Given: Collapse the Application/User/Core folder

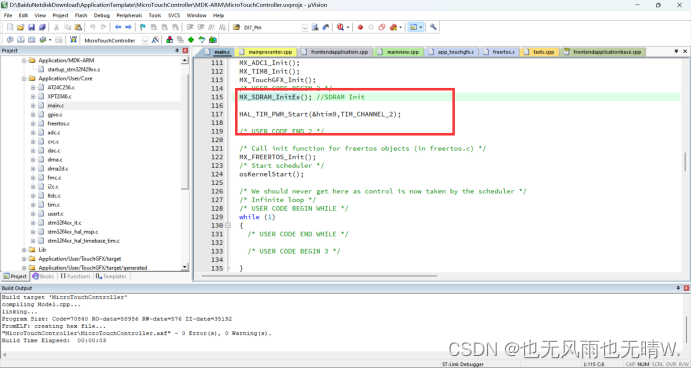Looking at the screenshot, I should coord(24,79).
